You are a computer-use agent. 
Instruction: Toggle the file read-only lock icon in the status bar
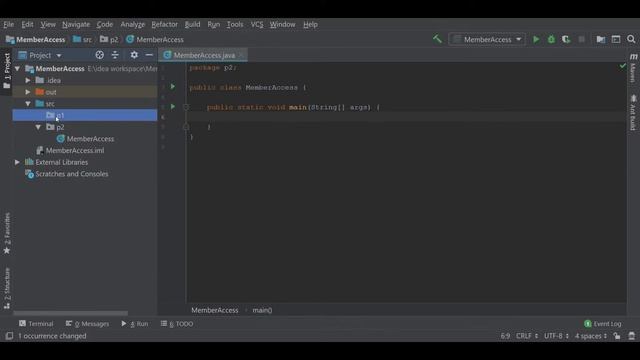coord(617,336)
